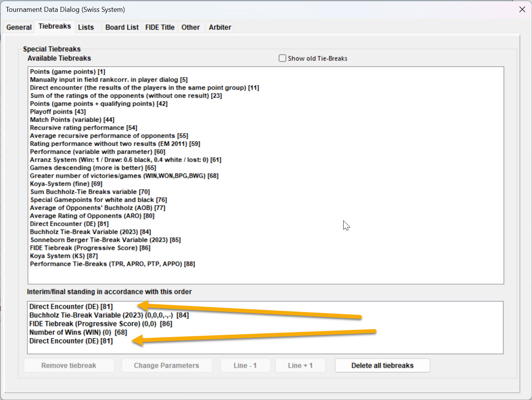The width and height of the screenshot is (532, 400).
Task: Open the Arbiter tab
Action: point(220,27)
